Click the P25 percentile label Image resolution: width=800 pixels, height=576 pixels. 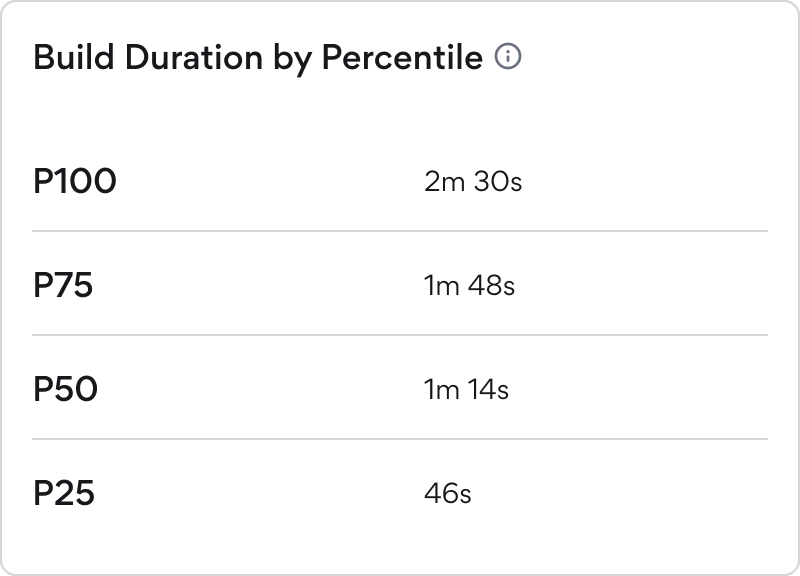pos(64,493)
